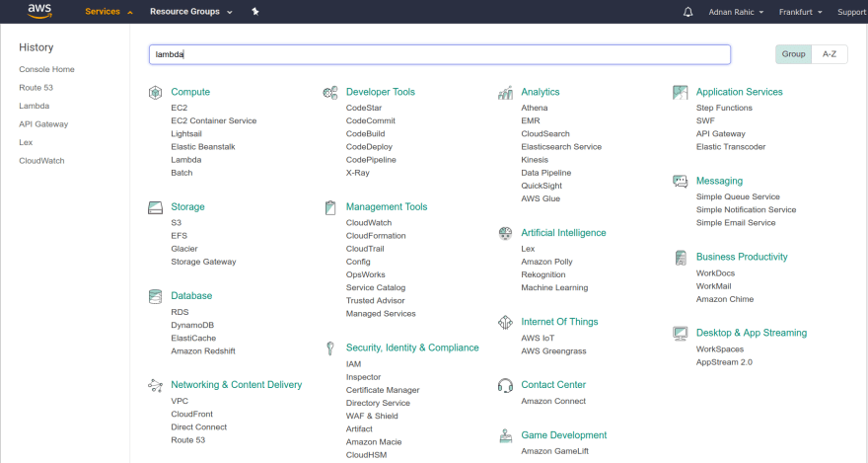Click the service search field
This screenshot has width=868, height=463.
tap(439, 54)
